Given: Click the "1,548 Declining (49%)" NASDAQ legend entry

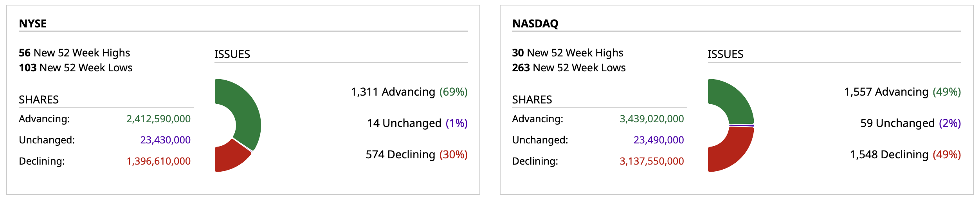Looking at the screenshot, I should 905,154.
